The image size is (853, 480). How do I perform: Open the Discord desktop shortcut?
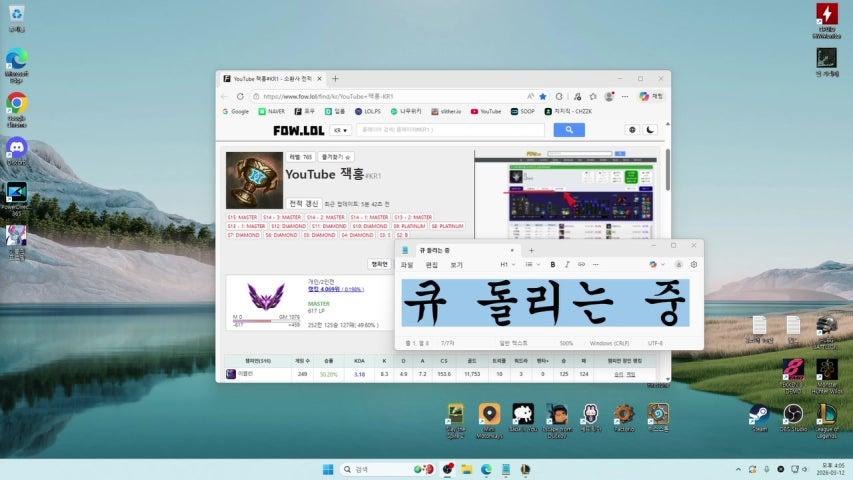tap(17, 151)
